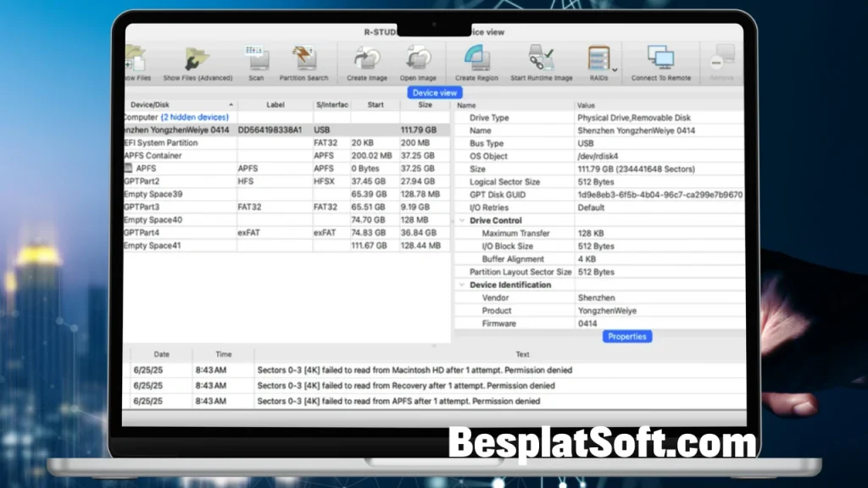
Task: Select the Recovery read-failure log entry
Action: point(406,385)
